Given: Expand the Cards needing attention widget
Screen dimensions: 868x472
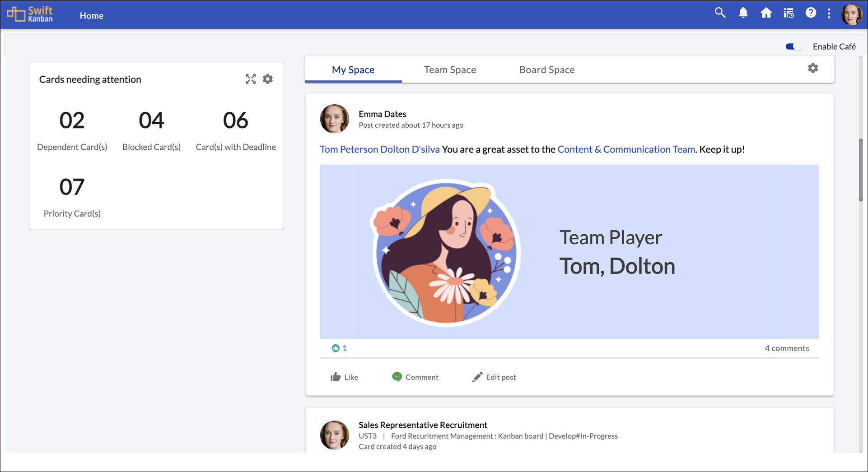Looking at the screenshot, I should (x=251, y=79).
